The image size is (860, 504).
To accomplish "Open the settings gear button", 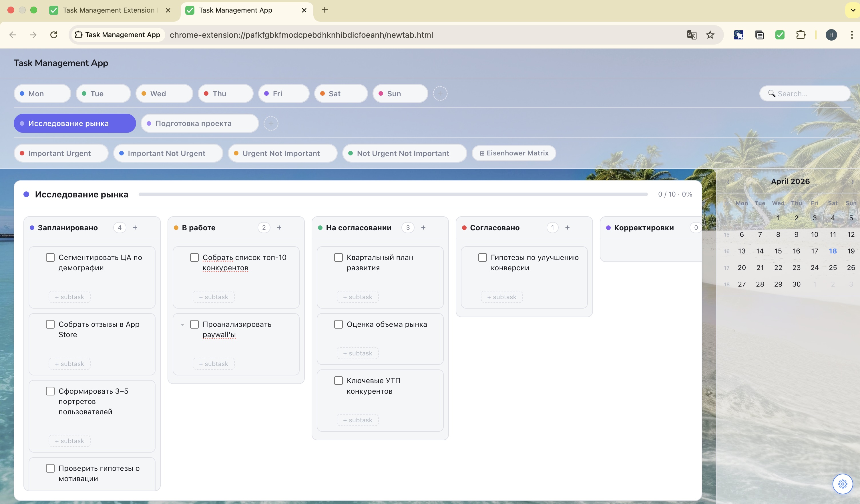I will click(x=842, y=483).
